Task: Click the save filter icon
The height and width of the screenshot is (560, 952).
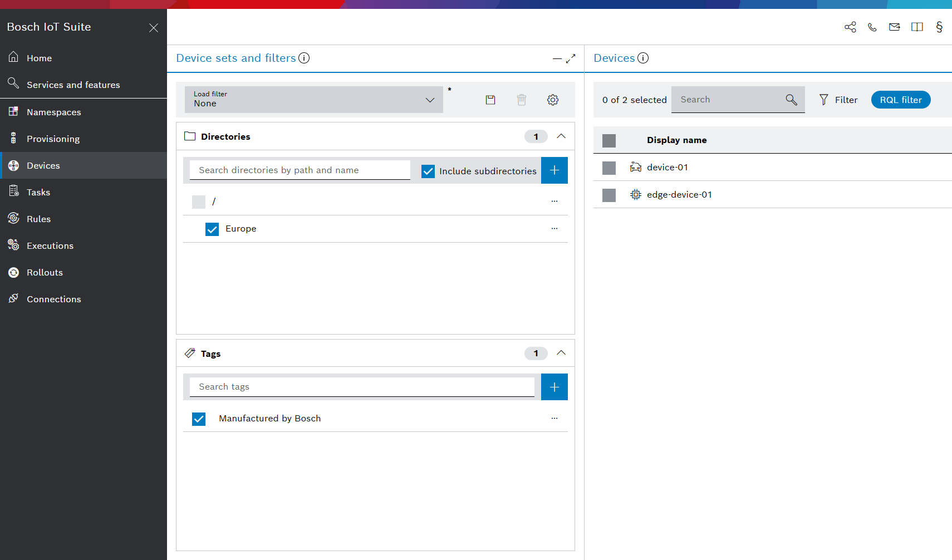Action: point(490,100)
